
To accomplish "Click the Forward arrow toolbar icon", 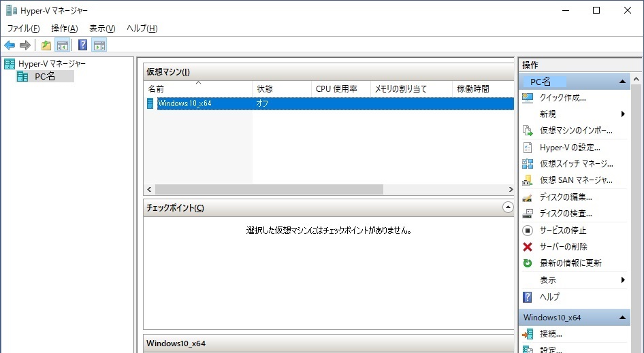I will coord(25,45).
